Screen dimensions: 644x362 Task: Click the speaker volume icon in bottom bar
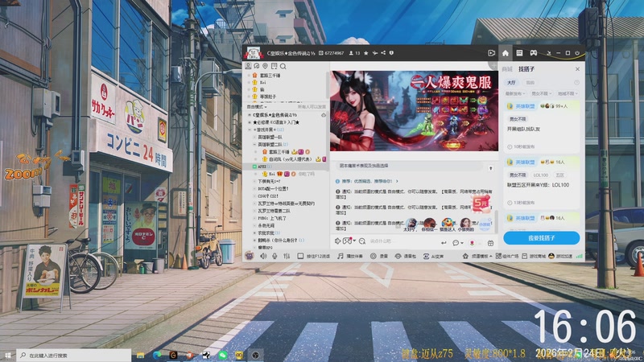(x=263, y=256)
